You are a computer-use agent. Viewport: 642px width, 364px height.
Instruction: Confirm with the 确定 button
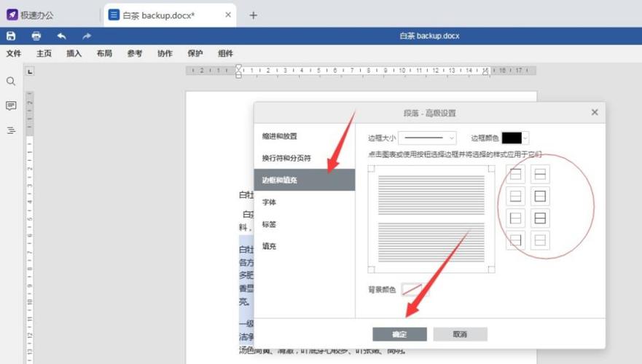click(399, 334)
